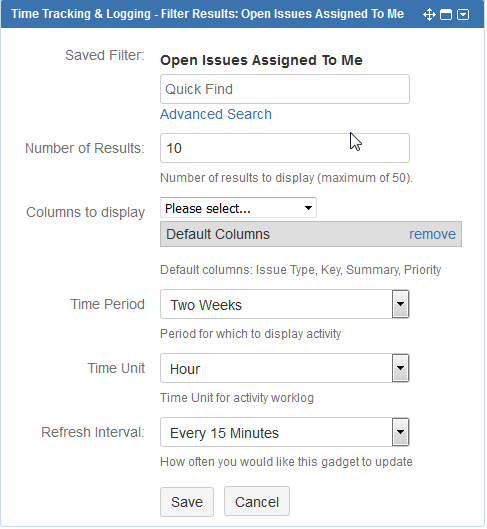This screenshot has width=487, height=529.
Task: Click the Time Tracking & Logging title bar
Action: pyautogui.click(x=208, y=14)
